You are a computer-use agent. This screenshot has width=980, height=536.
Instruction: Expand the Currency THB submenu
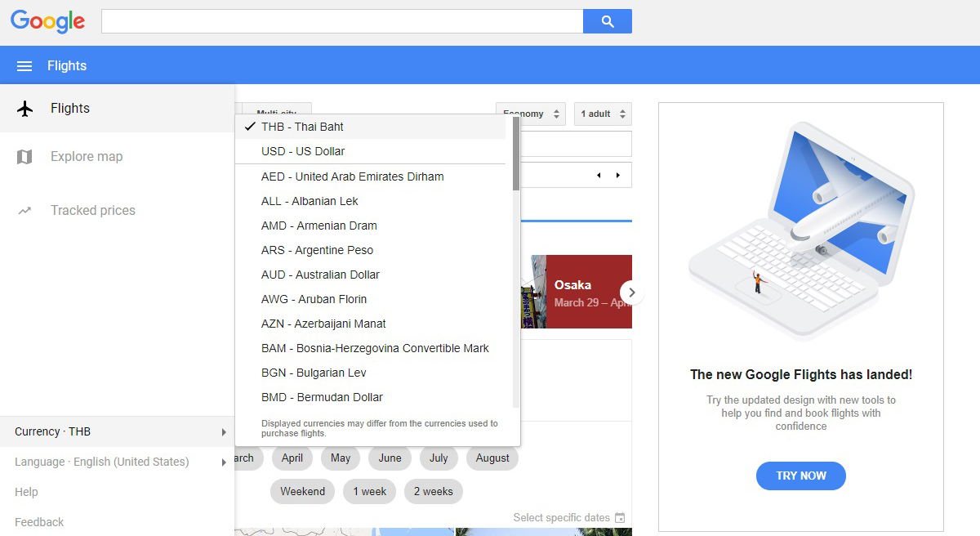tap(118, 431)
